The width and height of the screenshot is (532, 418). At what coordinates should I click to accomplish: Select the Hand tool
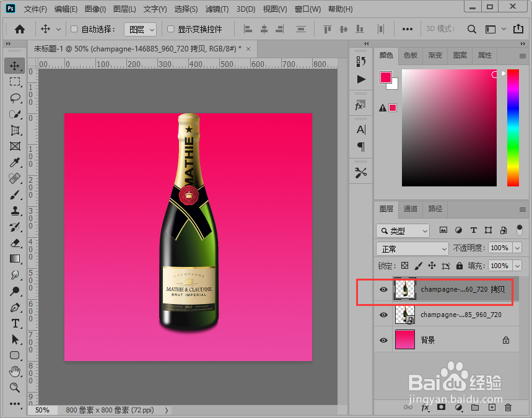15,372
